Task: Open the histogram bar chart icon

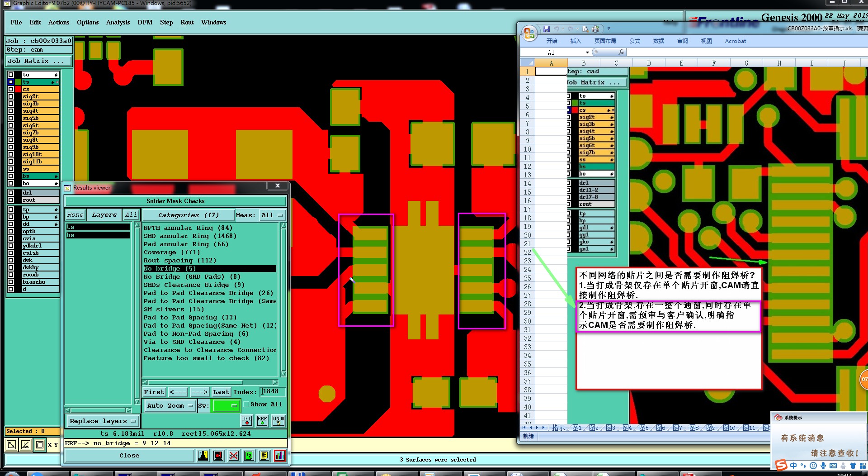Action: (280, 456)
